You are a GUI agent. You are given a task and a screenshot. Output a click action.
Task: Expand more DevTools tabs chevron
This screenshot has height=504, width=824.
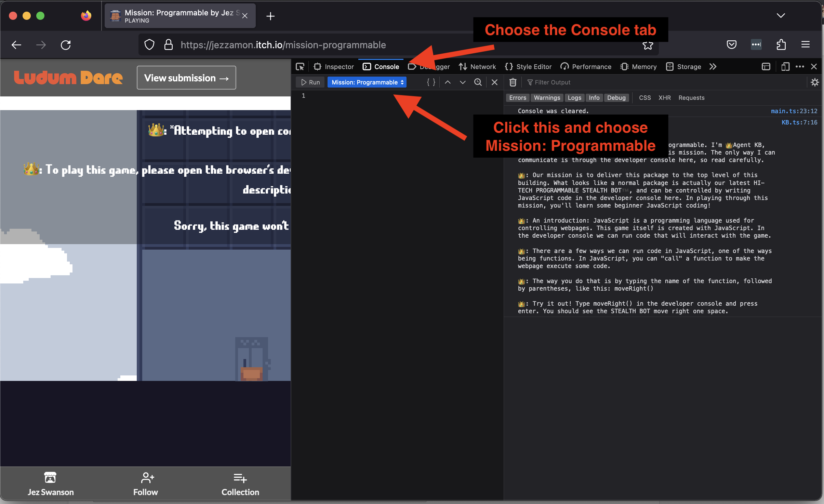point(713,67)
